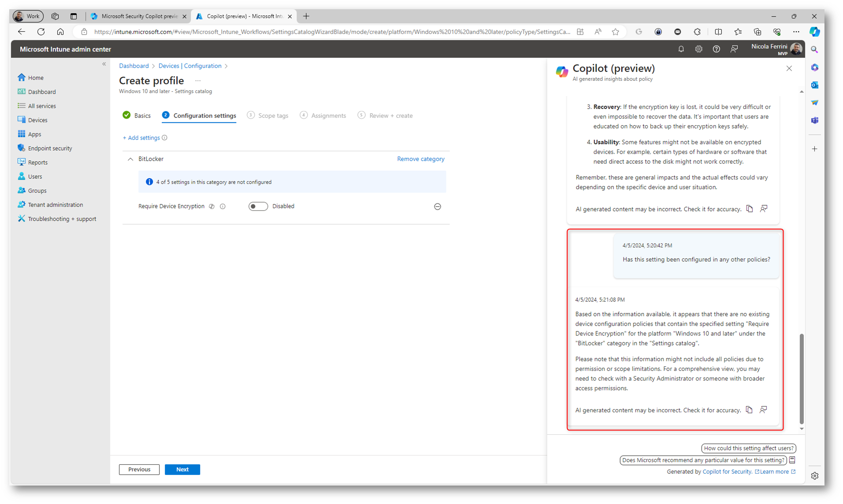Viewport: 843px width, 504px height.
Task: Click Remove category link
Action: click(x=420, y=159)
